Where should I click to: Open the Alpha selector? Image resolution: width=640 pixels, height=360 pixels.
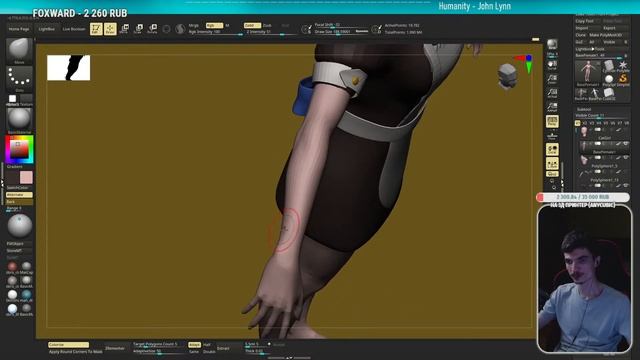pyautogui.click(x=13, y=100)
